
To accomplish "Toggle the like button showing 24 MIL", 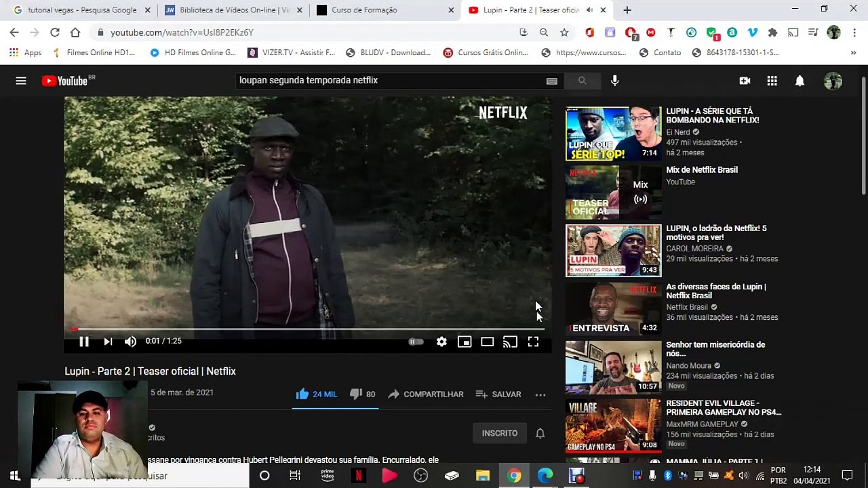I will click(316, 394).
